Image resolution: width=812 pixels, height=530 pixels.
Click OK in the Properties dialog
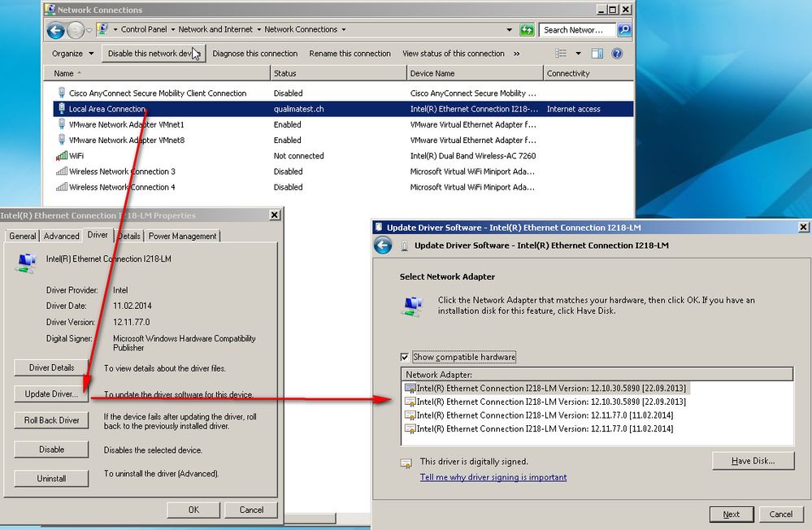(x=193, y=510)
